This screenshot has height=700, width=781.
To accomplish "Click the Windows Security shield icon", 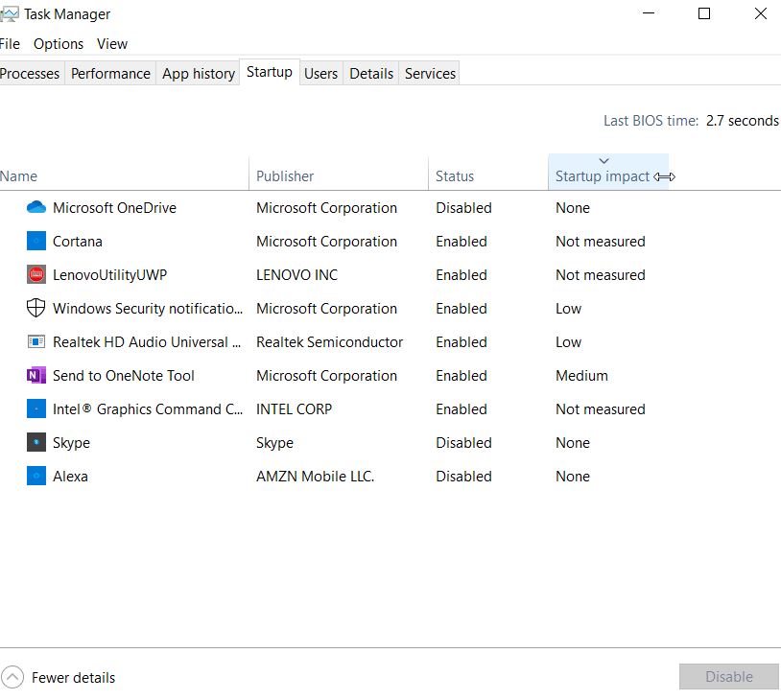I will pyautogui.click(x=35, y=308).
